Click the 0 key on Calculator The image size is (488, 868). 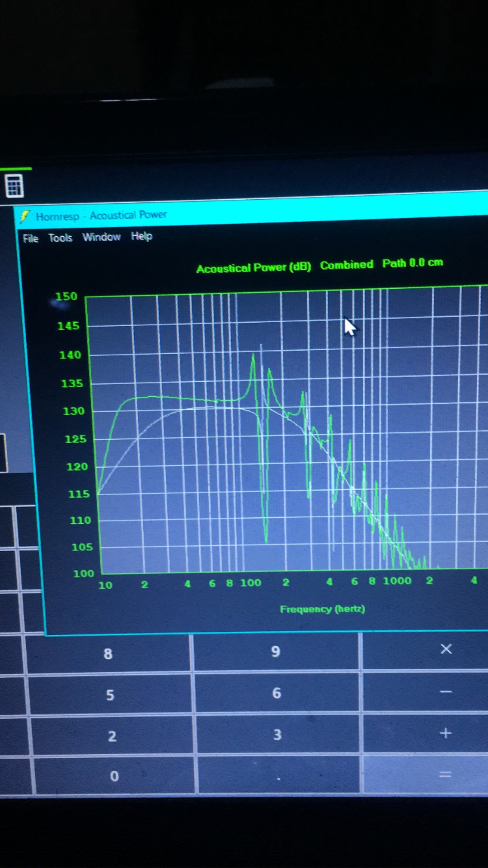click(114, 776)
